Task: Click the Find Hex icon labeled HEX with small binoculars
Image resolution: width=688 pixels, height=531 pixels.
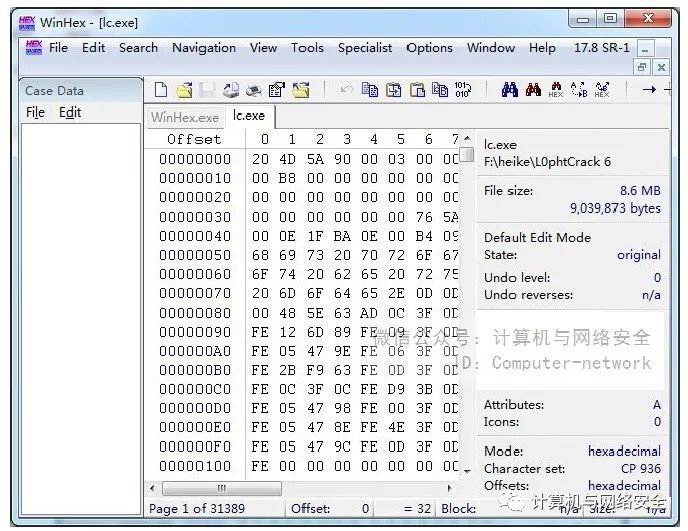Action: click(556, 90)
